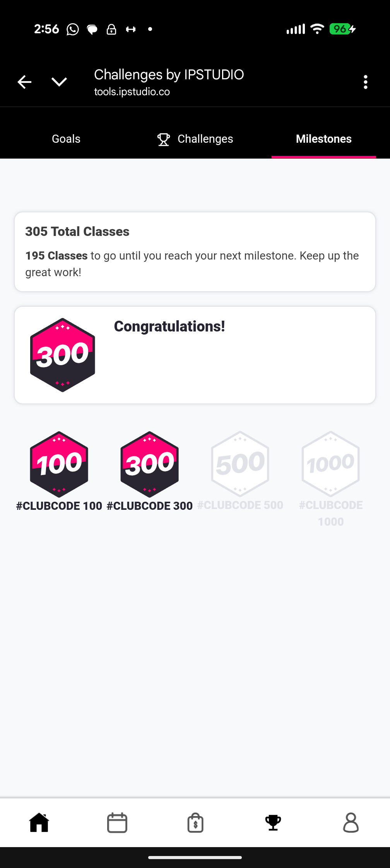This screenshot has height=868, width=390.
Task: Tap the back arrow icon
Action: click(x=24, y=82)
